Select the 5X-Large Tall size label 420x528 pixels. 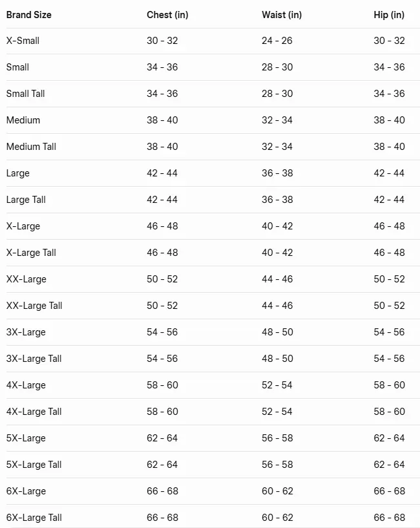click(34, 465)
